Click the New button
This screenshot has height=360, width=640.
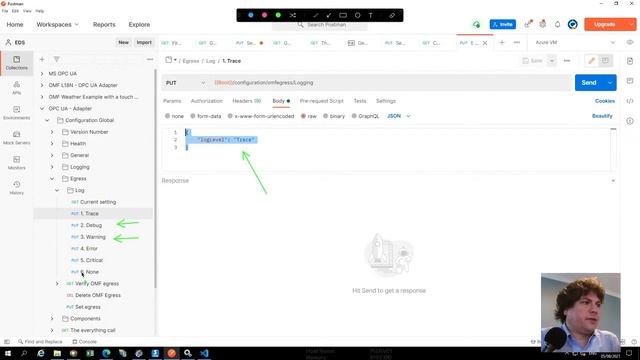[123, 42]
